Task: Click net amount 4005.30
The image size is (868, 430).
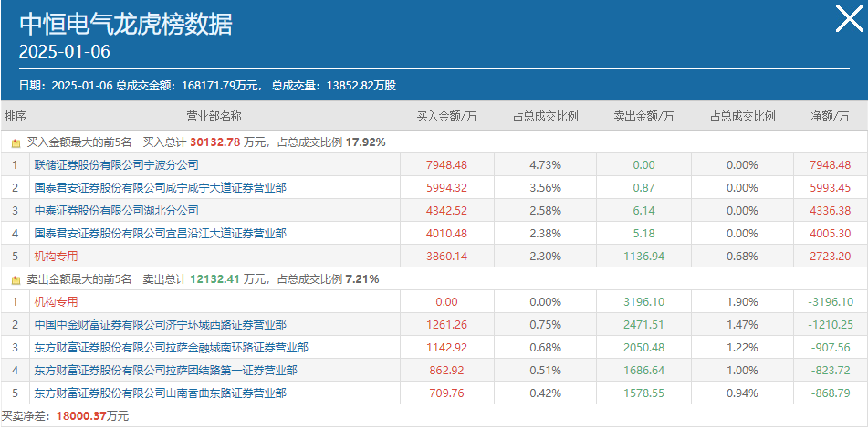Action: (x=830, y=234)
